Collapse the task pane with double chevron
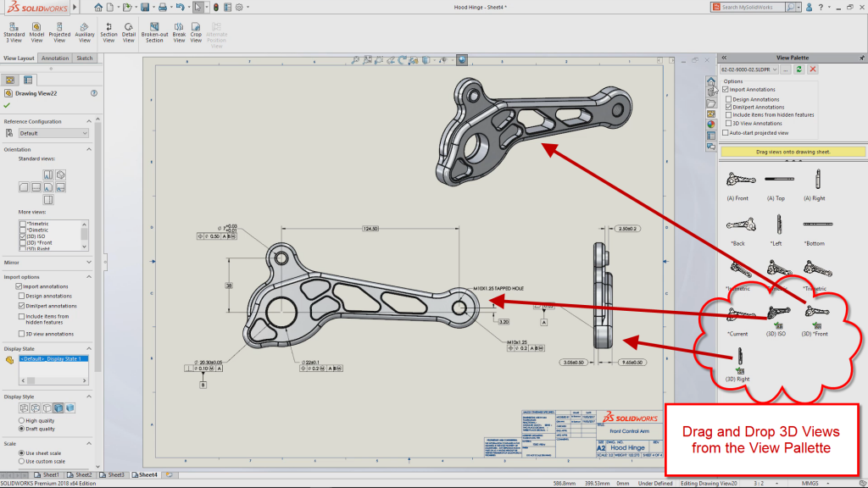Screen dimensions: 868x488 pos(724,58)
